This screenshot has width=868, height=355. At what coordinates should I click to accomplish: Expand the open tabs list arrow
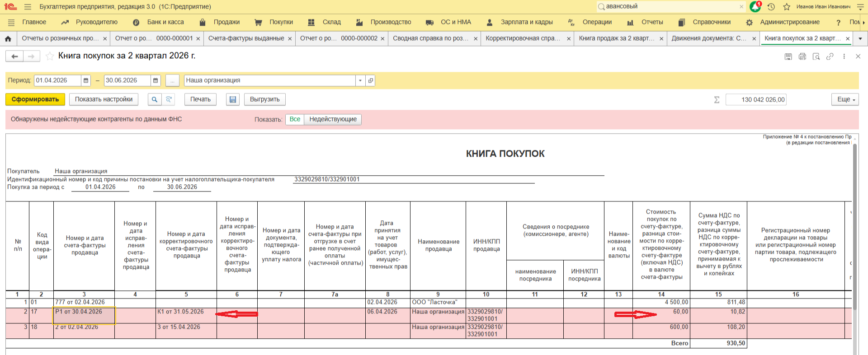[860, 39]
